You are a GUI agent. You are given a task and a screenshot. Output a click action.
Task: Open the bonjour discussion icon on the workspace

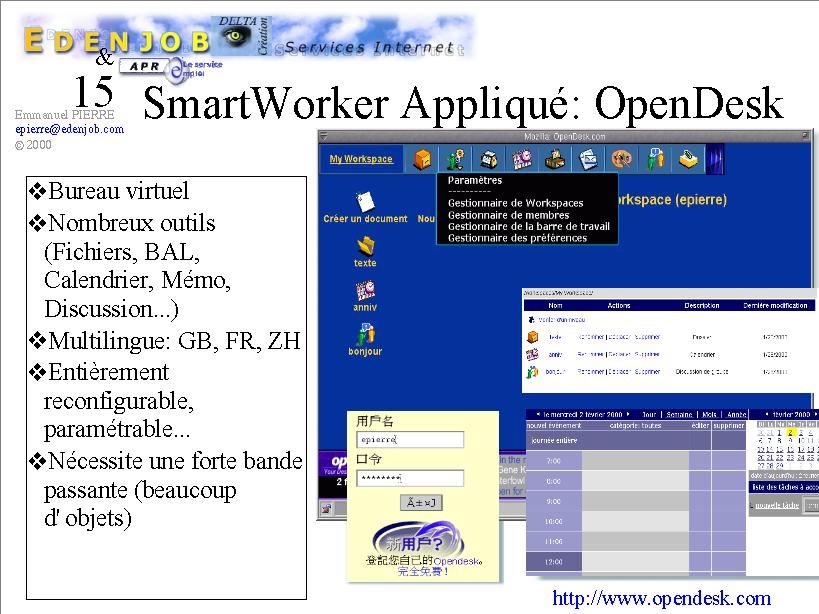(x=366, y=334)
